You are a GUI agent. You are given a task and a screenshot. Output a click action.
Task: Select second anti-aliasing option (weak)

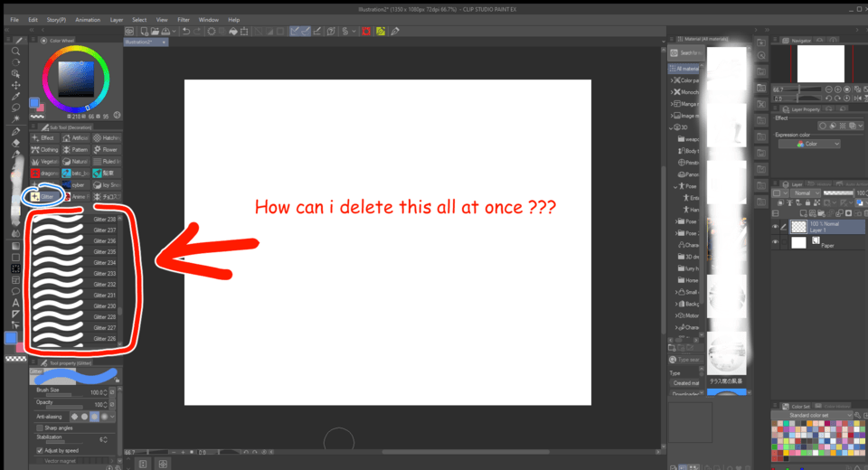(x=85, y=417)
